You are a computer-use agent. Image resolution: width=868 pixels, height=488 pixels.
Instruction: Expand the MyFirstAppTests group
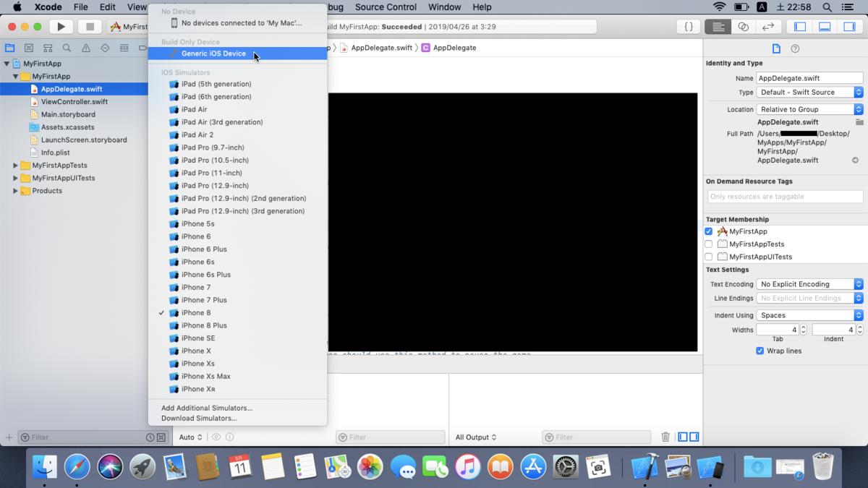pos(16,166)
